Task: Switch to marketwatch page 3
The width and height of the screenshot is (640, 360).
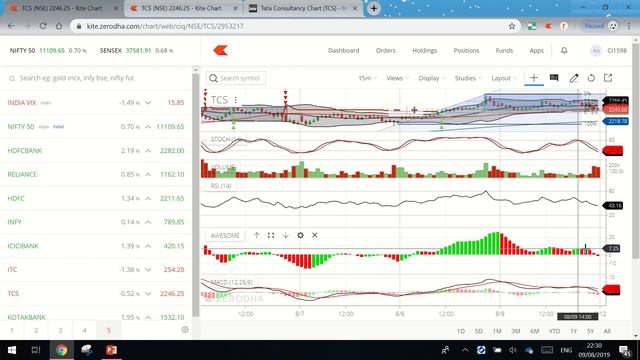Action: [x=60, y=330]
